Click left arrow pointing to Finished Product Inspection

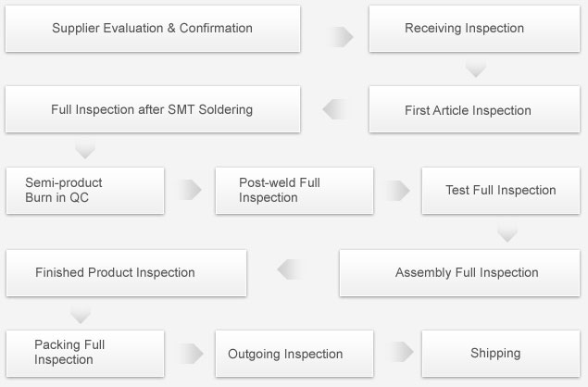pos(290,269)
